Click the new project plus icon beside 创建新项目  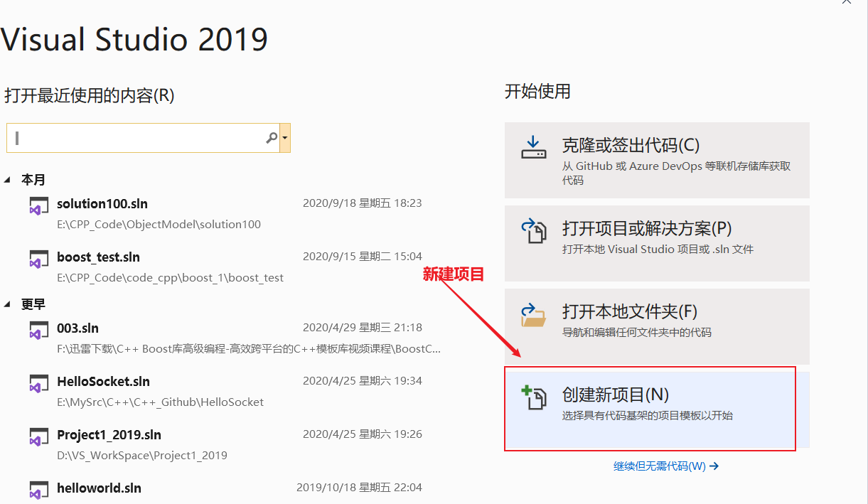(533, 397)
